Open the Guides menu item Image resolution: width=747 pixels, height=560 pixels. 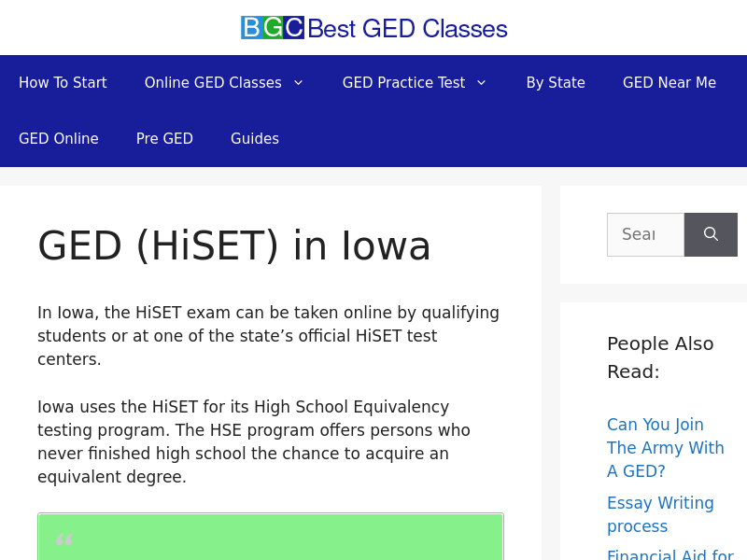pyautogui.click(x=255, y=138)
